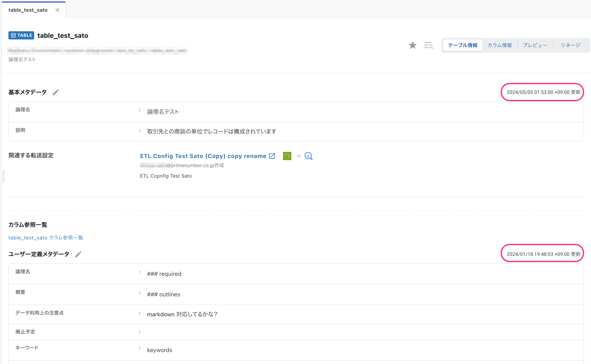This screenshot has width=591, height=364.
Task: Switch to カラム情報 tab
Action: pos(500,45)
